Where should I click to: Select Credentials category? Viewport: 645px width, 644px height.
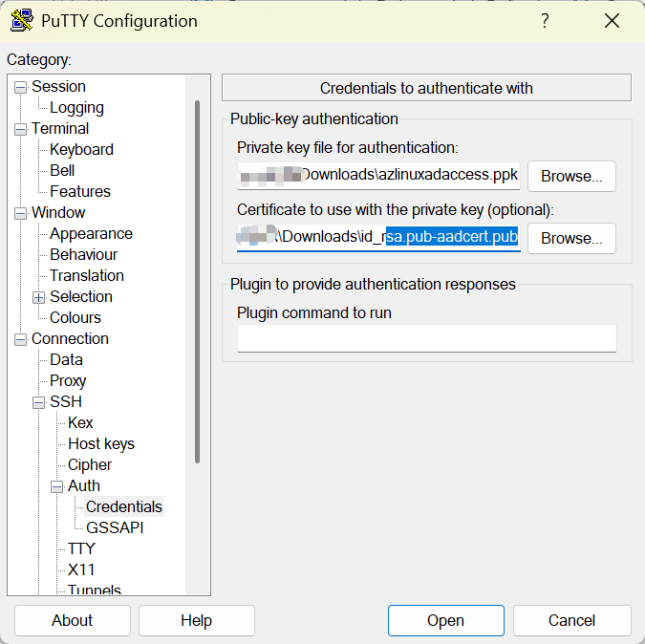point(124,506)
